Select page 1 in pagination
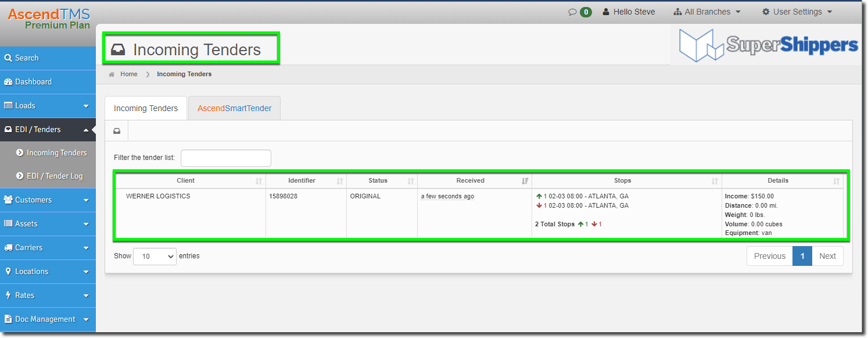Viewport: 868px width, 338px height. point(802,257)
